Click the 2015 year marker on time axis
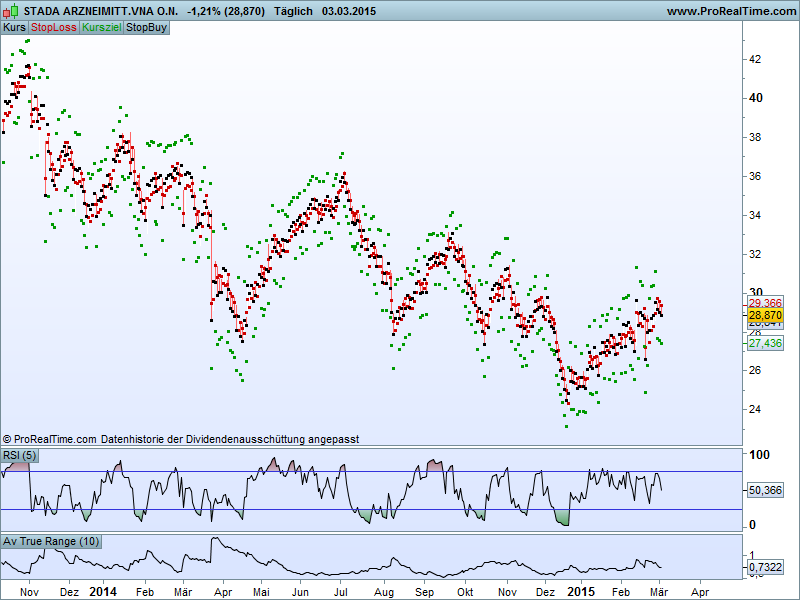The height and width of the screenshot is (600, 800). tap(581, 591)
